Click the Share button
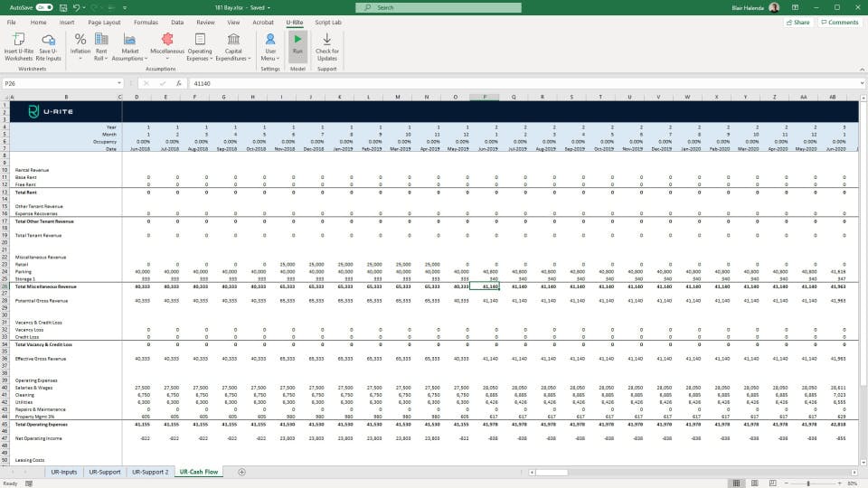This screenshot has width=868, height=488. click(x=797, y=22)
